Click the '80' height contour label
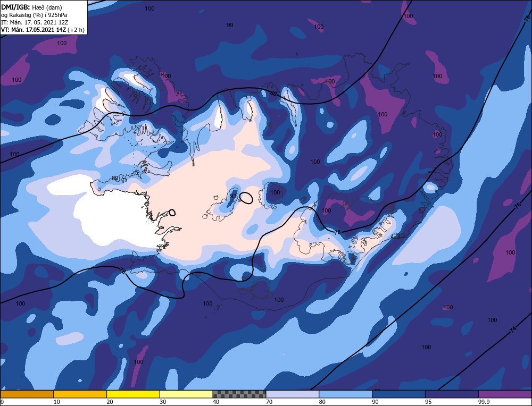This screenshot has height=406, width=532. click(273, 93)
